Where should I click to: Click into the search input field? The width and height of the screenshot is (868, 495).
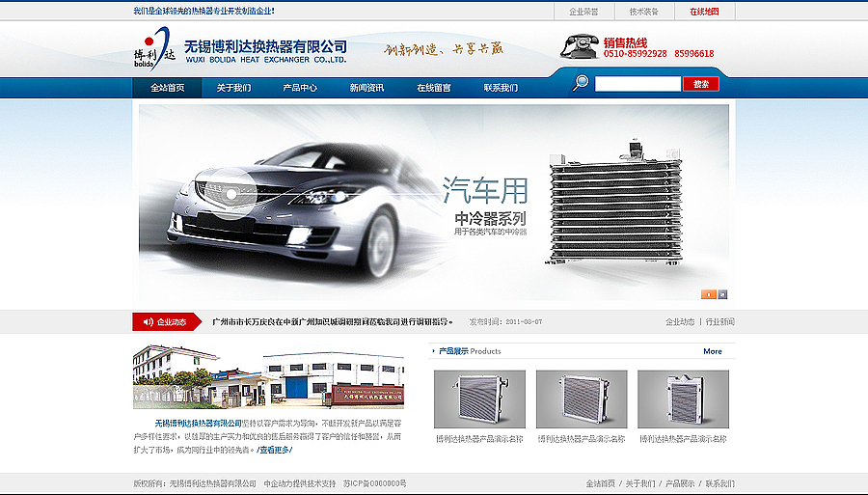pos(637,84)
